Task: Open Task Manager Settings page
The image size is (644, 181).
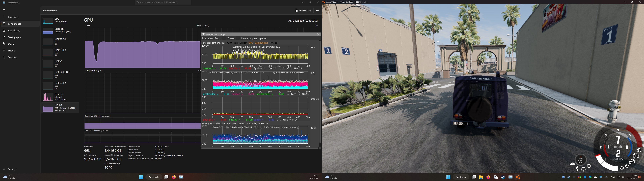Action: (x=12, y=169)
